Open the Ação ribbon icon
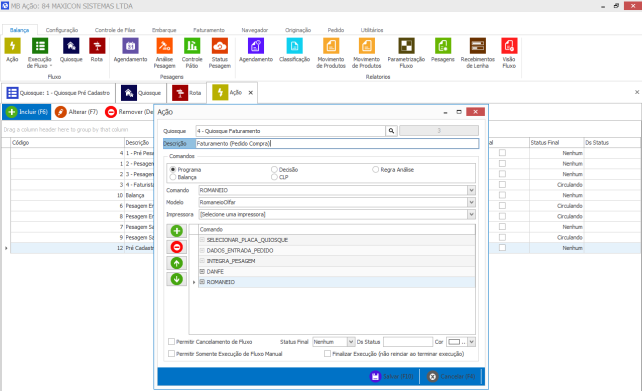 [12, 50]
